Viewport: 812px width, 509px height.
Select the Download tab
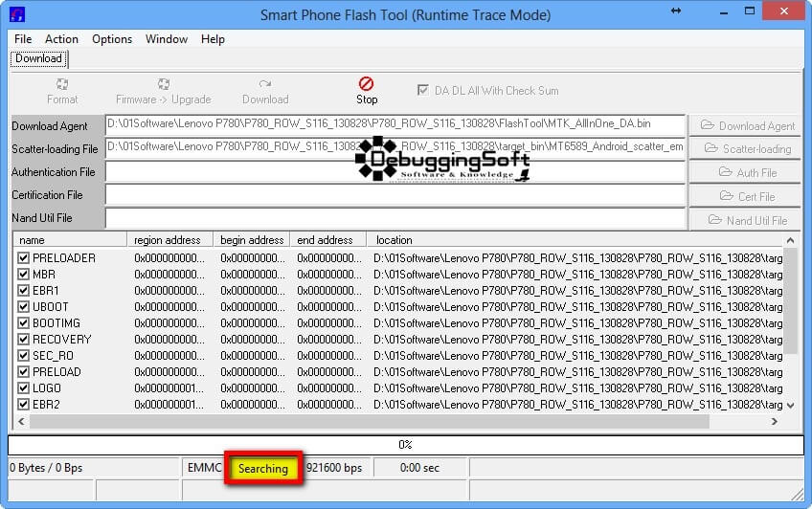(x=39, y=58)
